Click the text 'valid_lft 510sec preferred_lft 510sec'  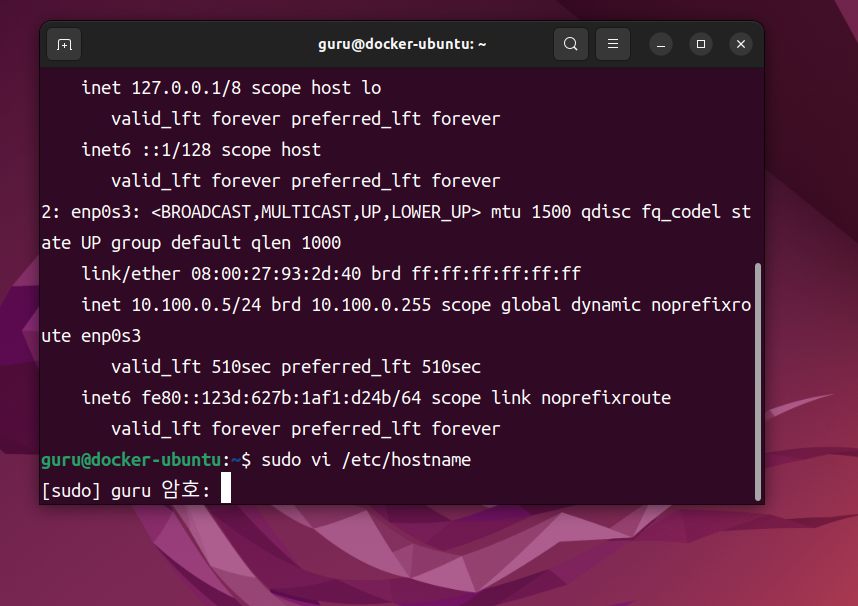[296, 366]
